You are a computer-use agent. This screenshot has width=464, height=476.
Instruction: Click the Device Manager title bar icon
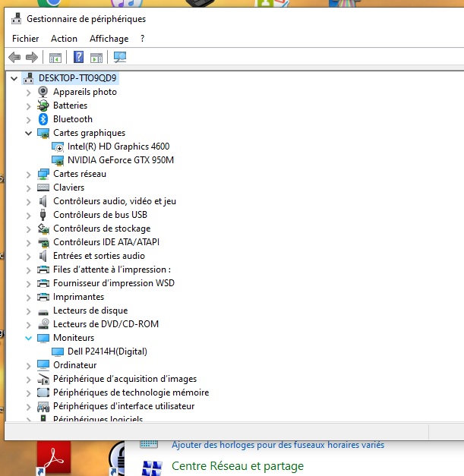17,18
